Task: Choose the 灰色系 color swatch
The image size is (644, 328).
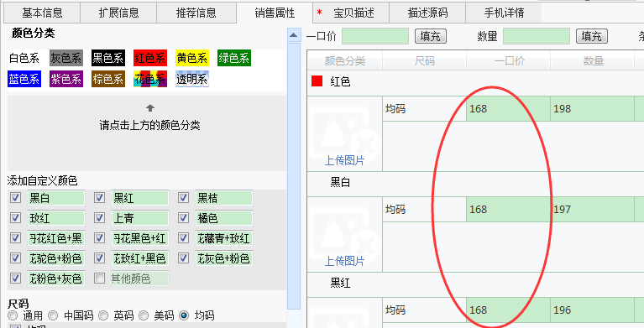Action: pos(66,58)
